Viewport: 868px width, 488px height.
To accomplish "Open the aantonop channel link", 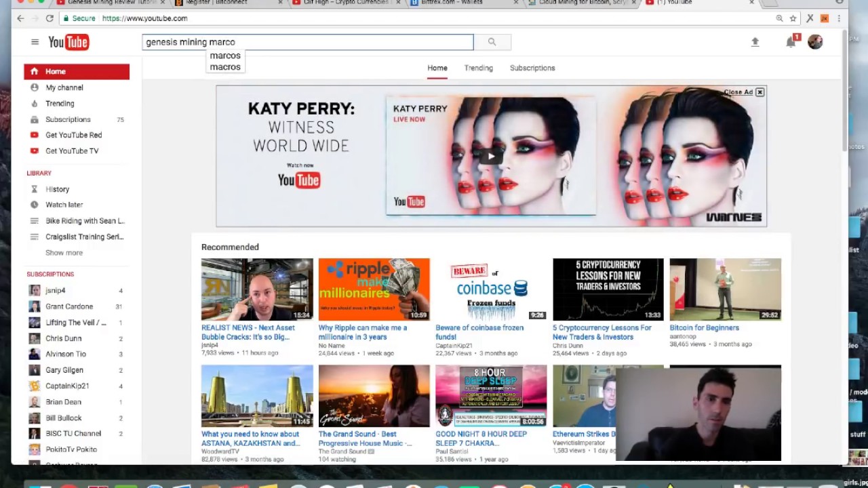I will tap(684, 337).
